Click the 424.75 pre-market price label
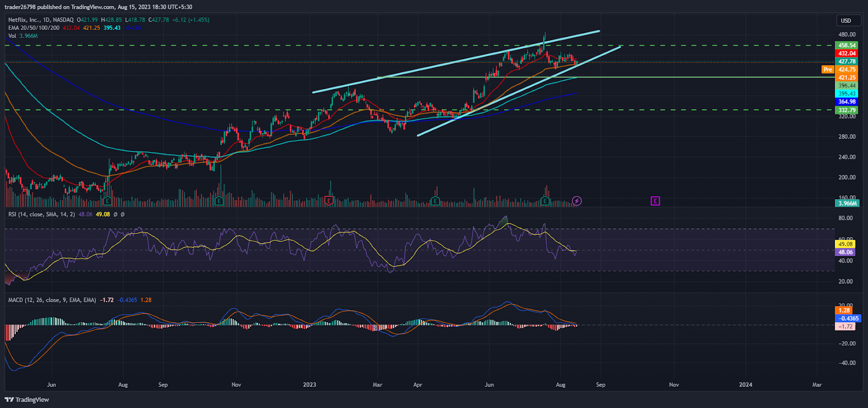Viewport: 868px width, 408px height. click(x=847, y=69)
